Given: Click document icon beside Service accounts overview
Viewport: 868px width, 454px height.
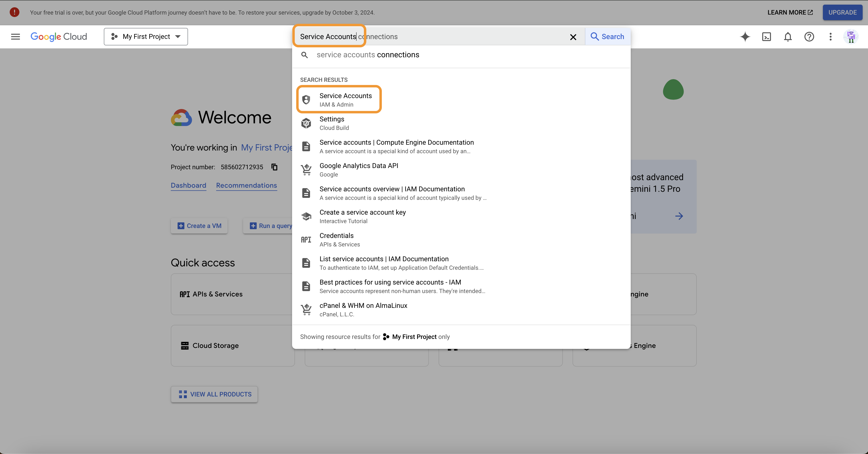Looking at the screenshot, I should point(306,193).
